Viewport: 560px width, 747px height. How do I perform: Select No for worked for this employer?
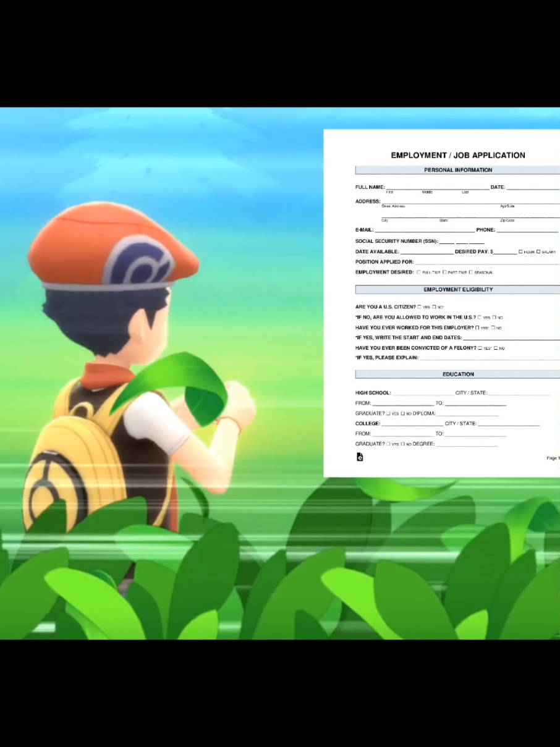coord(493,327)
